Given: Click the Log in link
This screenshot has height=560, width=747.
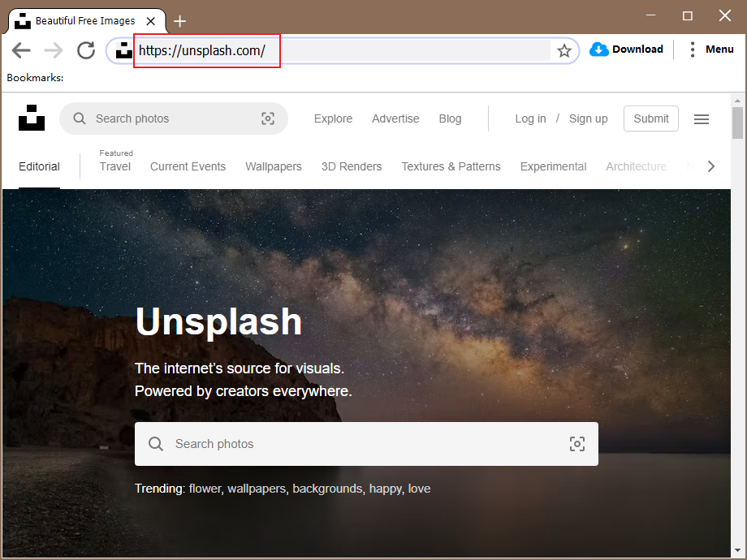Looking at the screenshot, I should coord(530,118).
